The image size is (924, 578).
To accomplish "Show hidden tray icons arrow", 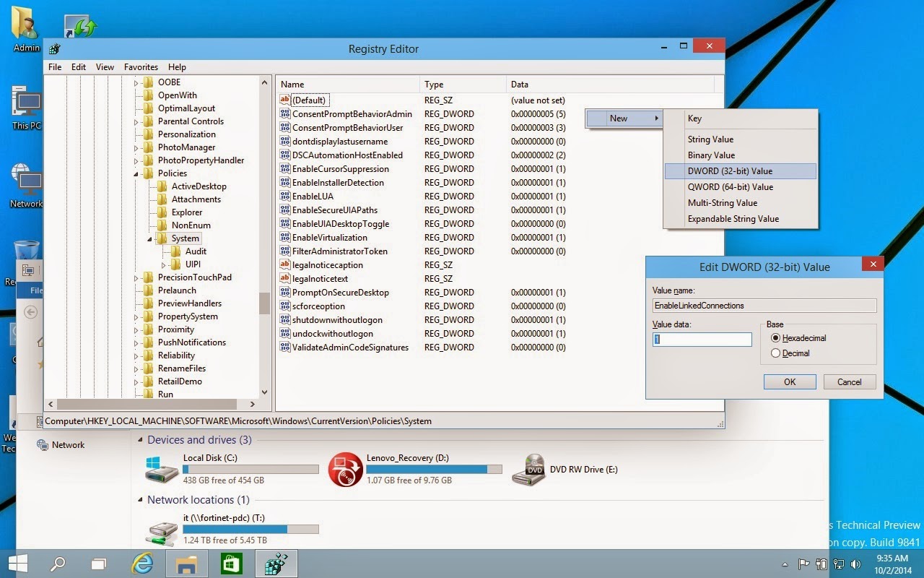I will coord(785,564).
